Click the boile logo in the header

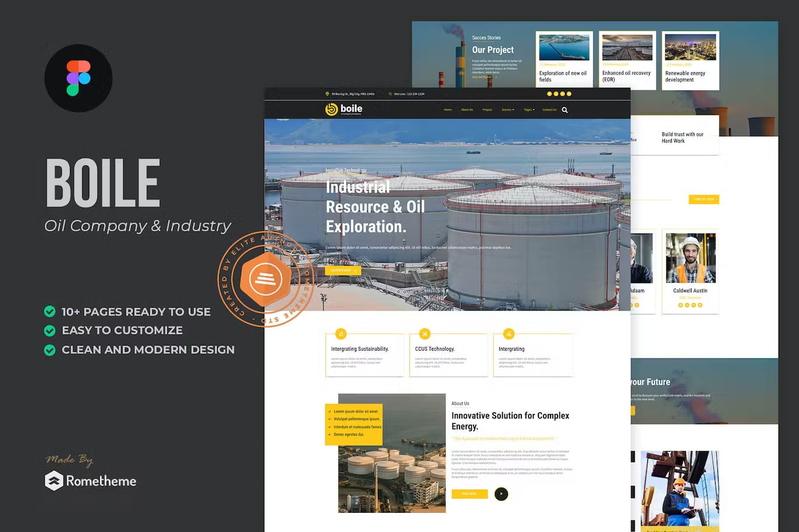click(344, 109)
